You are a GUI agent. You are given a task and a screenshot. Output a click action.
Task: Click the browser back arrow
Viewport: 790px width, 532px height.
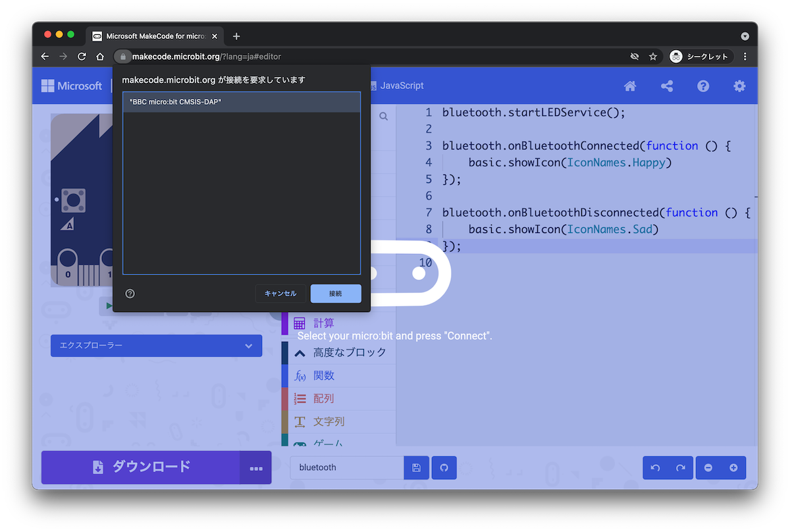tap(45, 57)
